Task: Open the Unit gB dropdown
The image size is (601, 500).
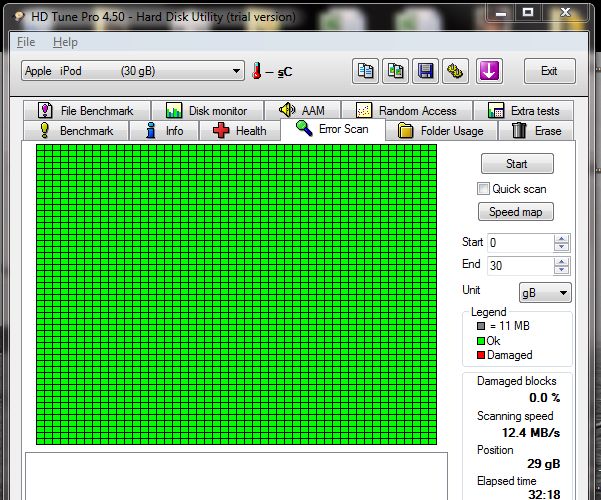Action: (545, 292)
